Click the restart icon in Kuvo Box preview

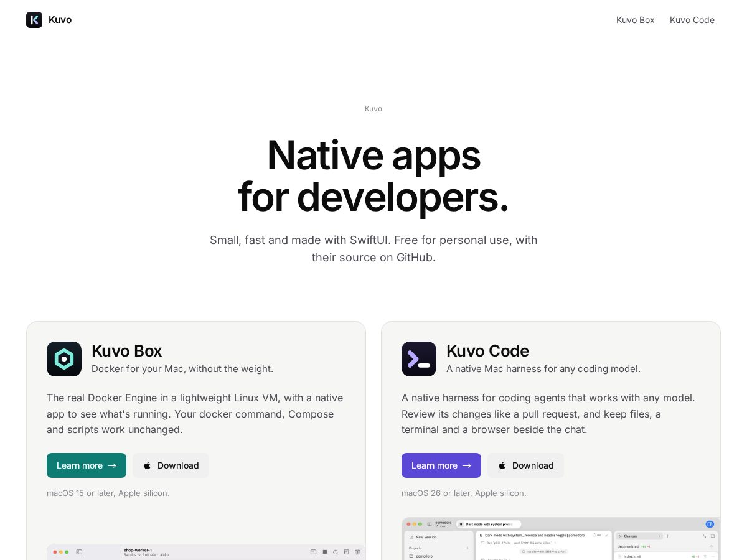(x=336, y=552)
